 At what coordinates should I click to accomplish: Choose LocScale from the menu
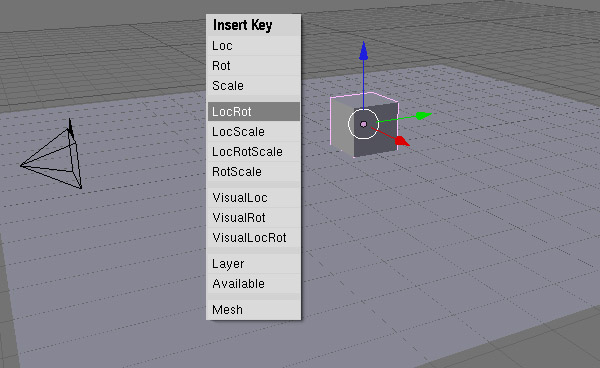click(254, 132)
